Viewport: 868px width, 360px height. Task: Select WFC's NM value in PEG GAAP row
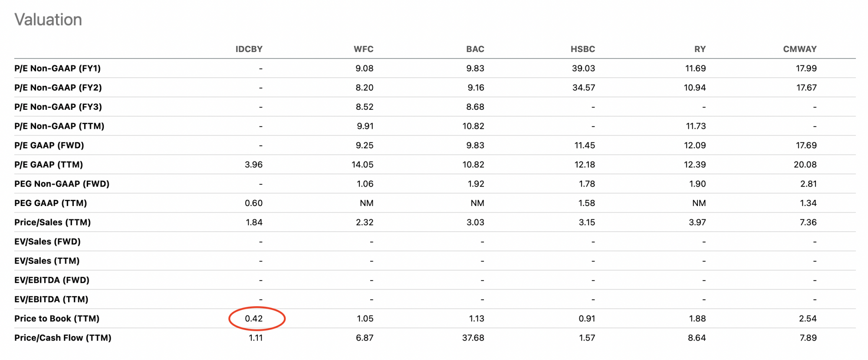[366, 203]
